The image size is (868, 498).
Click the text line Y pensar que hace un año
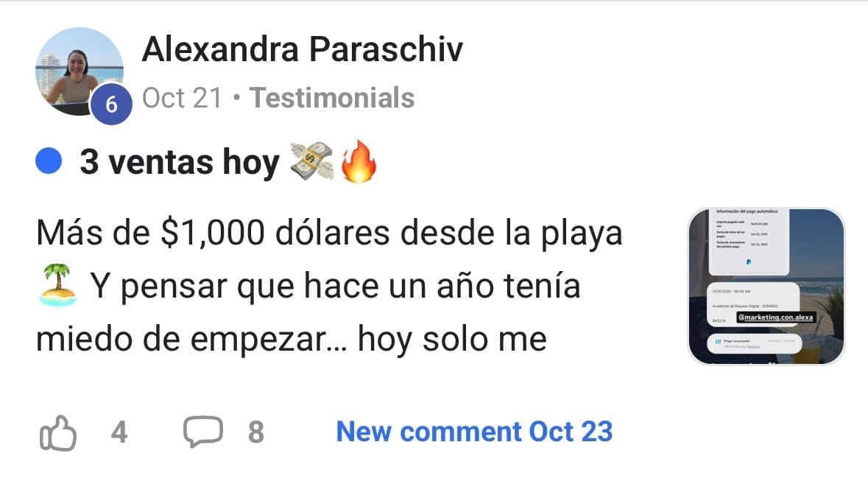point(336,287)
